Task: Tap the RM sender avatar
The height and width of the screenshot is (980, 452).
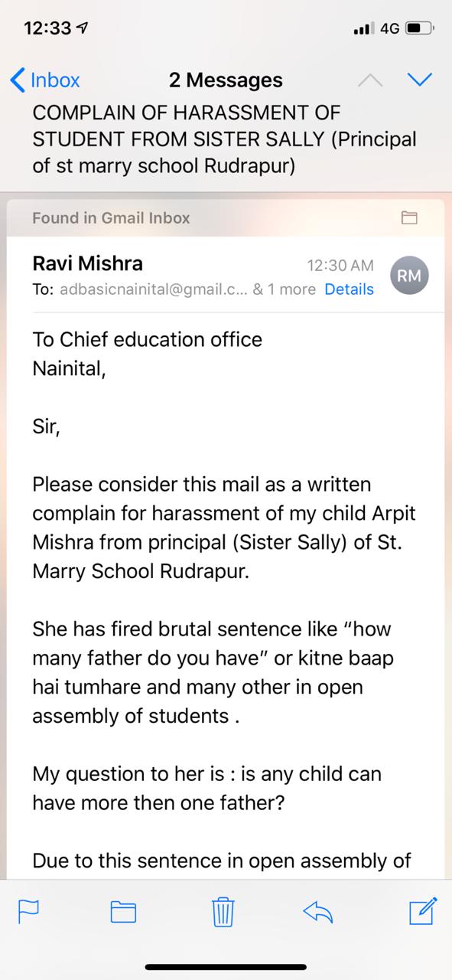Action: 409,276
